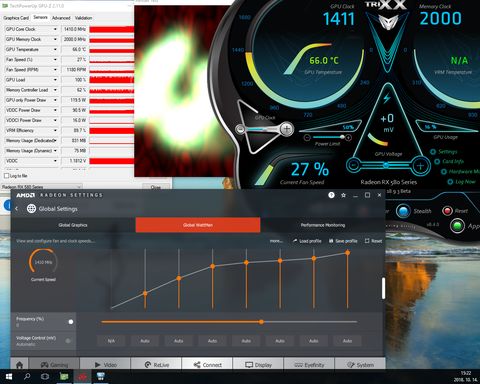Open the Display section in Radeon Settings
Viewport: 480px width, 384px height.
(x=258, y=365)
